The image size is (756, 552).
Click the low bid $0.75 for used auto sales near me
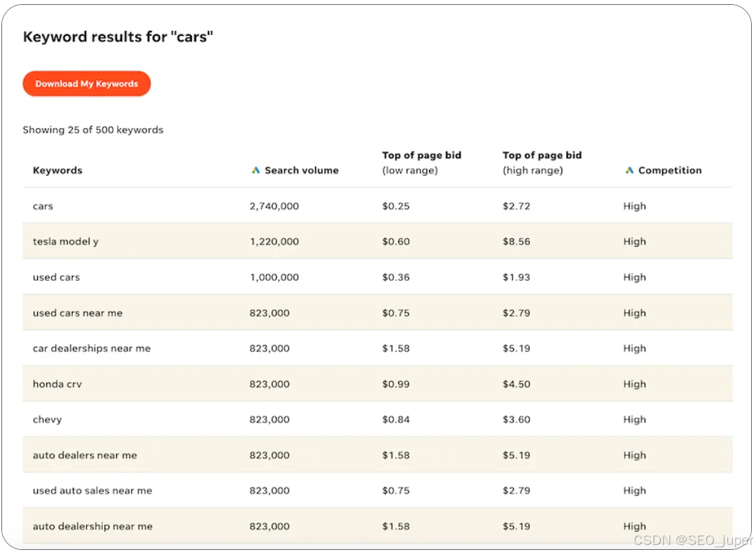tap(395, 491)
